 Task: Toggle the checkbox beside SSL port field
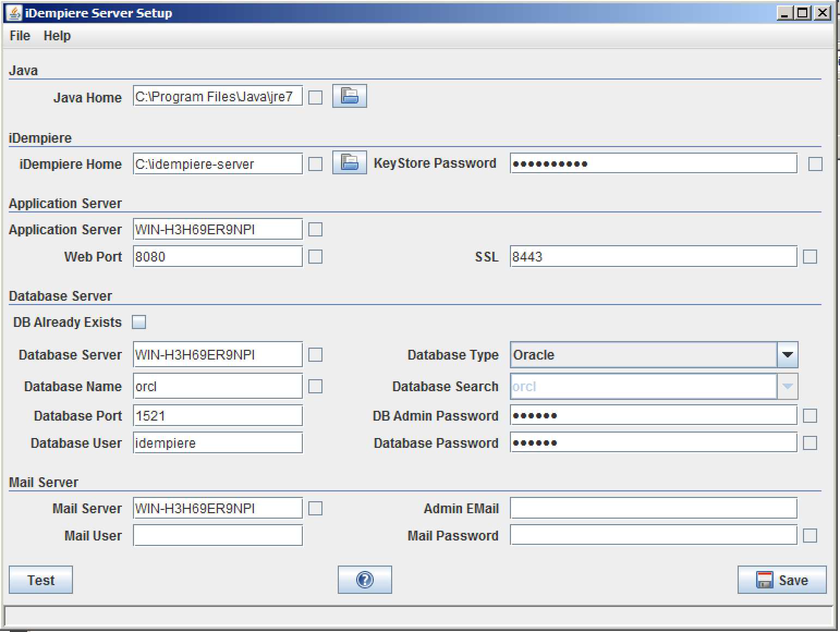click(810, 257)
